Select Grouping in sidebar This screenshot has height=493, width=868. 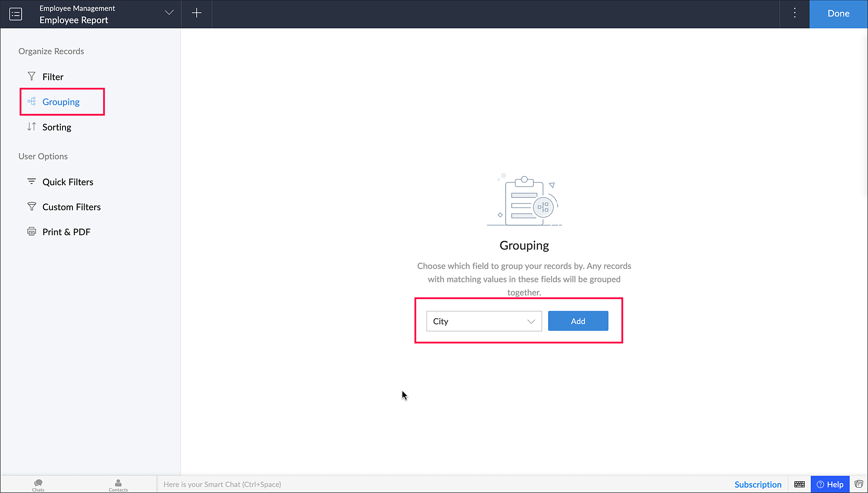pyautogui.click(x=61, y=102)
